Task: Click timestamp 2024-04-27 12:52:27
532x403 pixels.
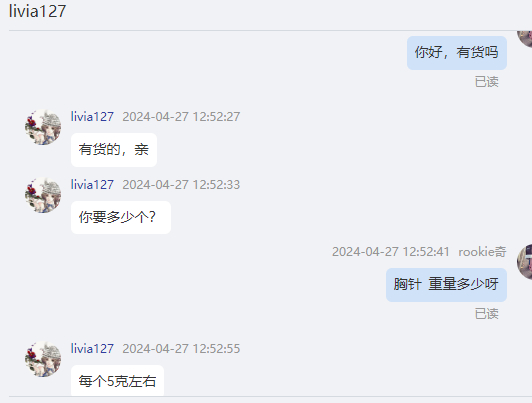Action: [x=181, y=117]
